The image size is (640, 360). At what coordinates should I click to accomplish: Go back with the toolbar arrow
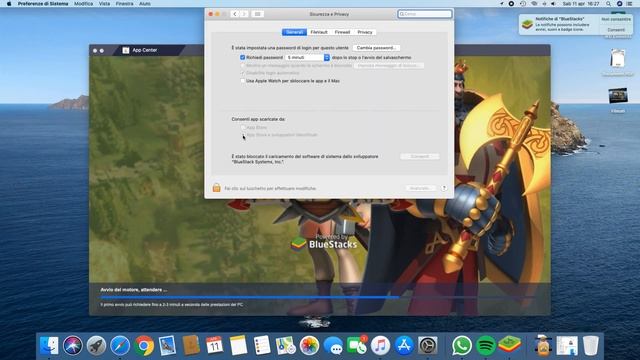[235, 14]
